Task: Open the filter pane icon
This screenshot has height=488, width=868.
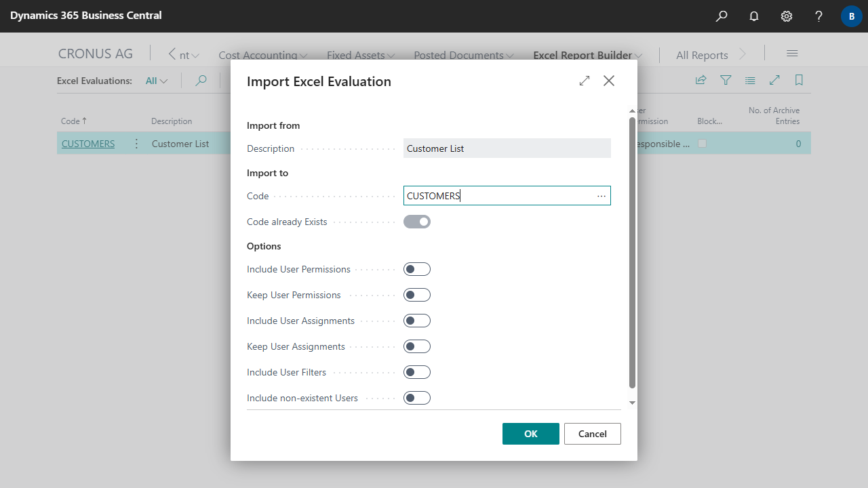Action: (726, 80)
